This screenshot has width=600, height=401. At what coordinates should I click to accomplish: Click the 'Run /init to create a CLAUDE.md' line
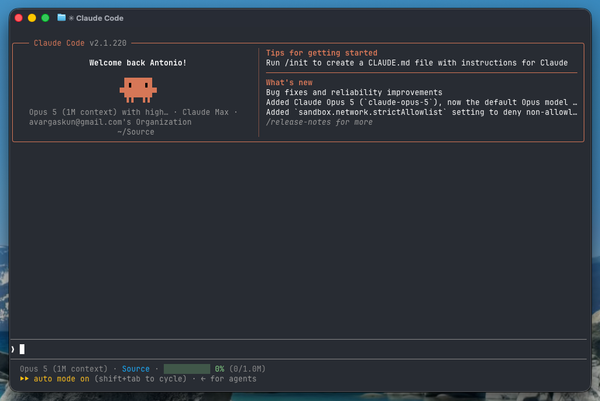(x=417, y=63)
